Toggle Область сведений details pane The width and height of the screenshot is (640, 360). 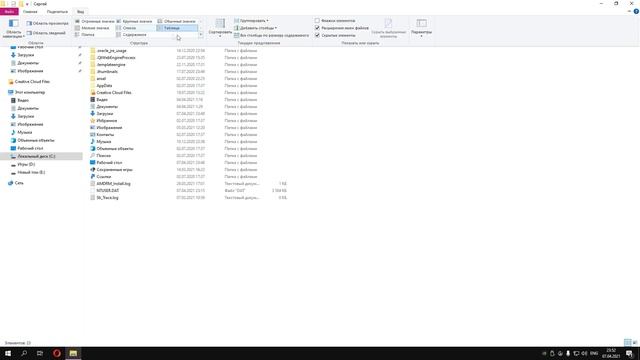coord(46,33)
